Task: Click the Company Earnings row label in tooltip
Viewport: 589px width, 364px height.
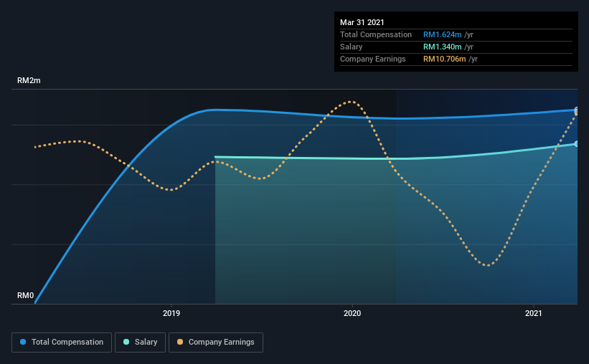Action: coord(373,59)
